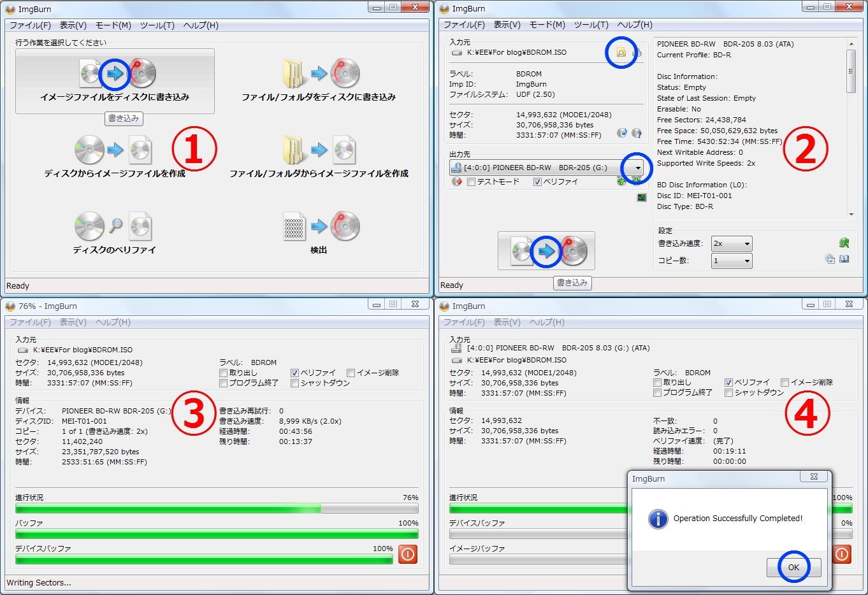
Task: Click the browse for image file icon
Action: tap(621, 53)
